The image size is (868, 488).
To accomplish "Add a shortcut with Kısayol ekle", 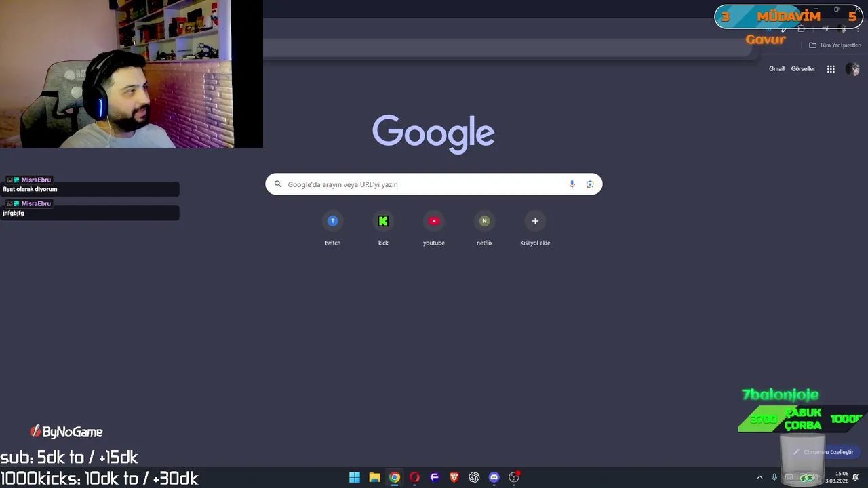I will point(535,228).
